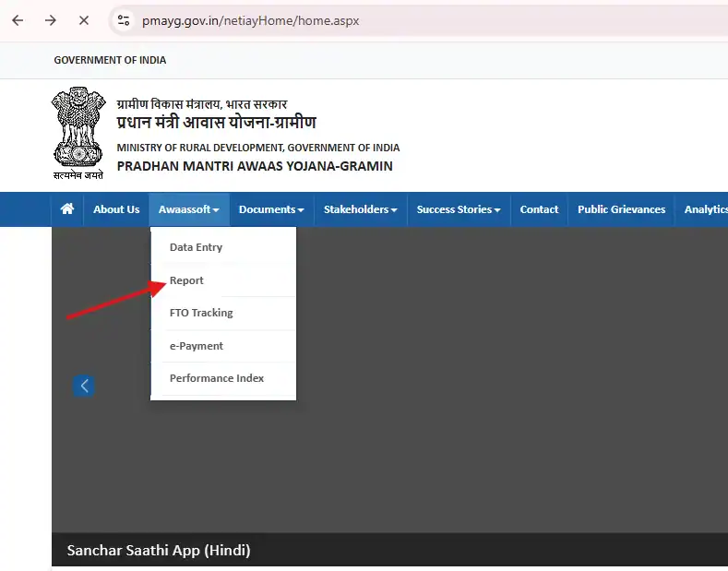The image size is (728, 571).
Task: Expand the Documents dropdown
Action: pos(271,209)
